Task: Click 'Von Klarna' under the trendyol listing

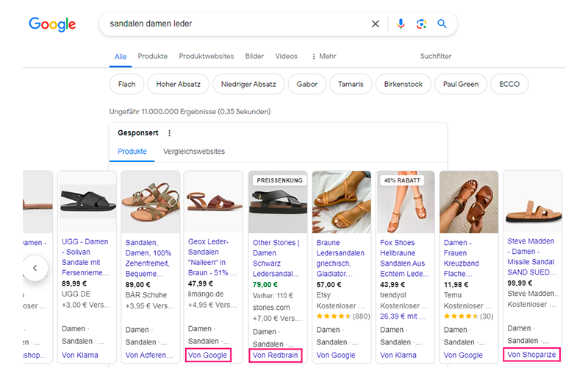Action: (x=398, y=355)
